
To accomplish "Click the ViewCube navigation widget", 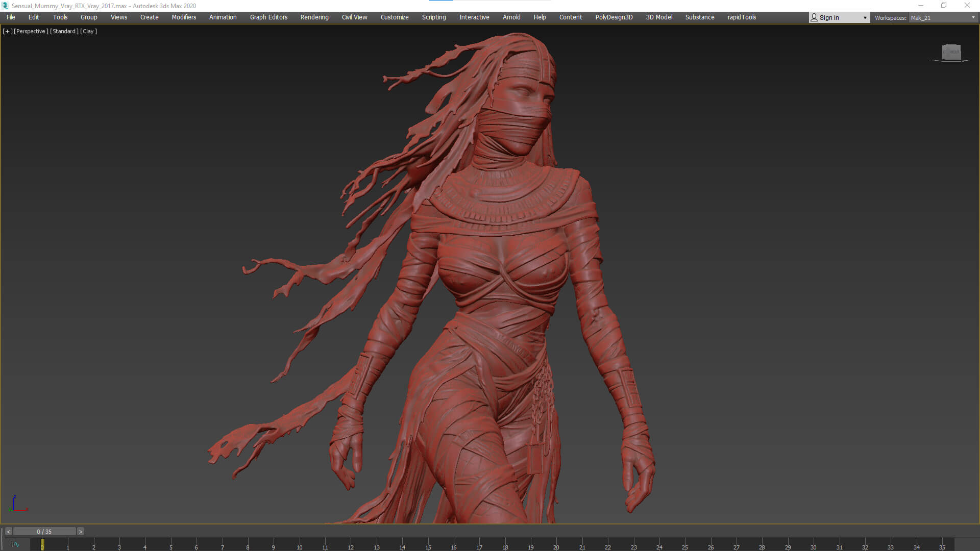I will [x=951, y=52].
